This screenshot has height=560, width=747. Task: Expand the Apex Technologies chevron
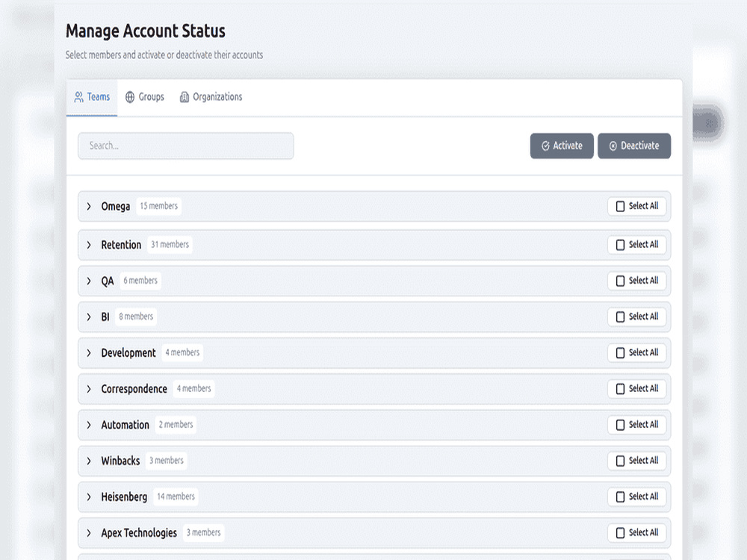(x=89, y=533)
